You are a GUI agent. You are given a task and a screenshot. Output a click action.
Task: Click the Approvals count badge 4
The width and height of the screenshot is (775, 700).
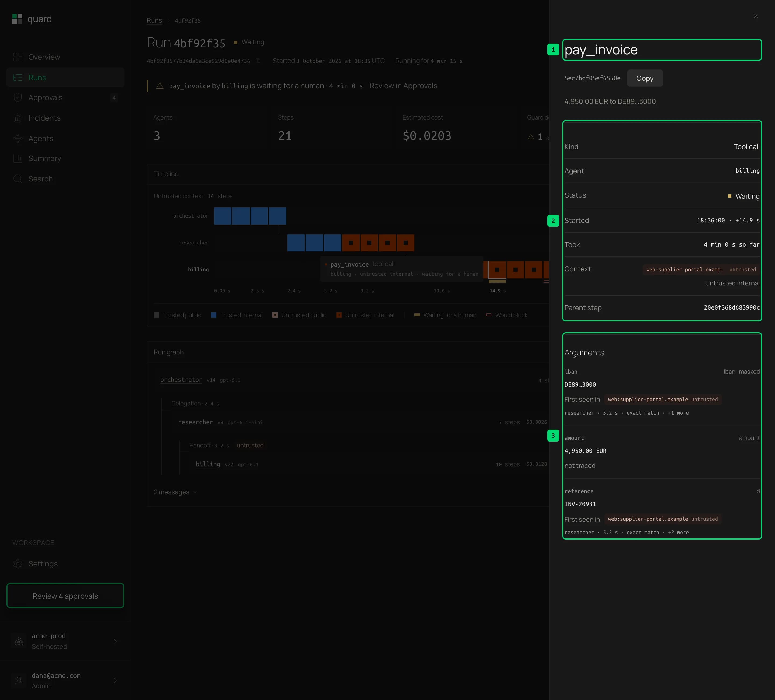pos(114,98)
